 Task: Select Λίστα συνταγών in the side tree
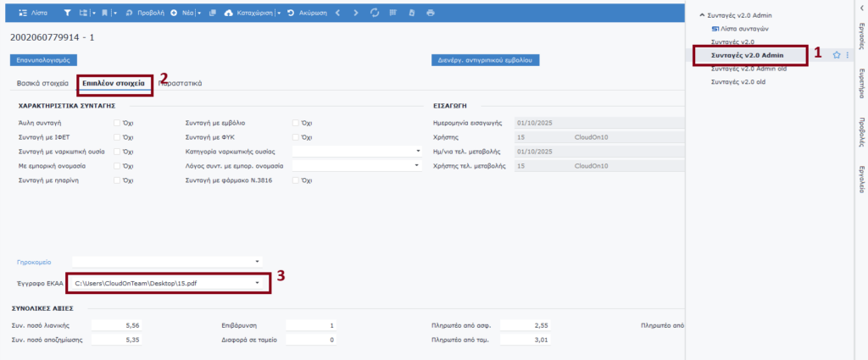coord(743,29)
